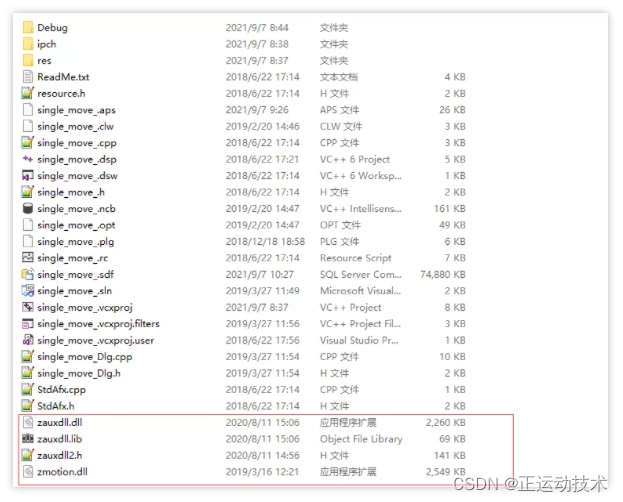Image resolution: width=623 pixels, height=502 pixels.
Task: Click the date 2021/9/7 10:27
Action: 259,274
